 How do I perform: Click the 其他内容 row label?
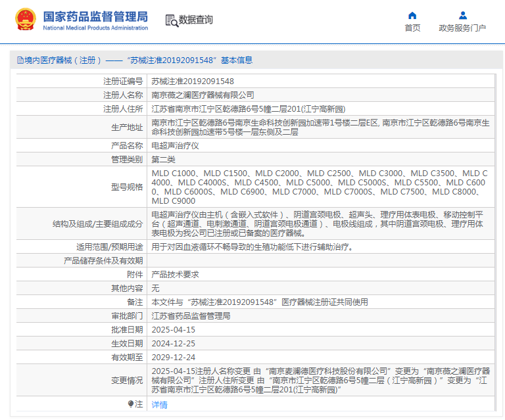(127, 289)
